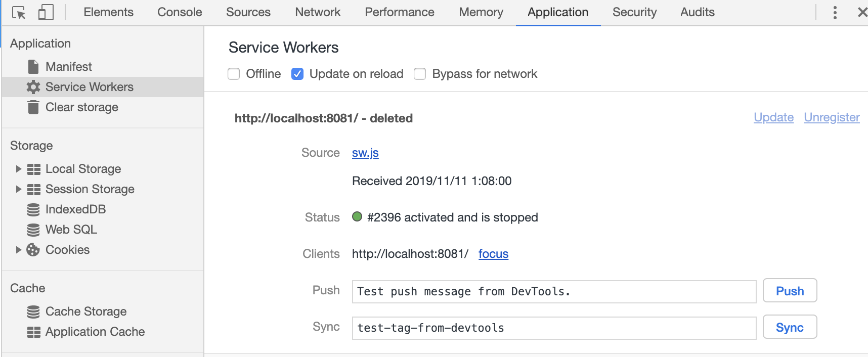
Task: Click the Unregister link
Action: [832, 117]
